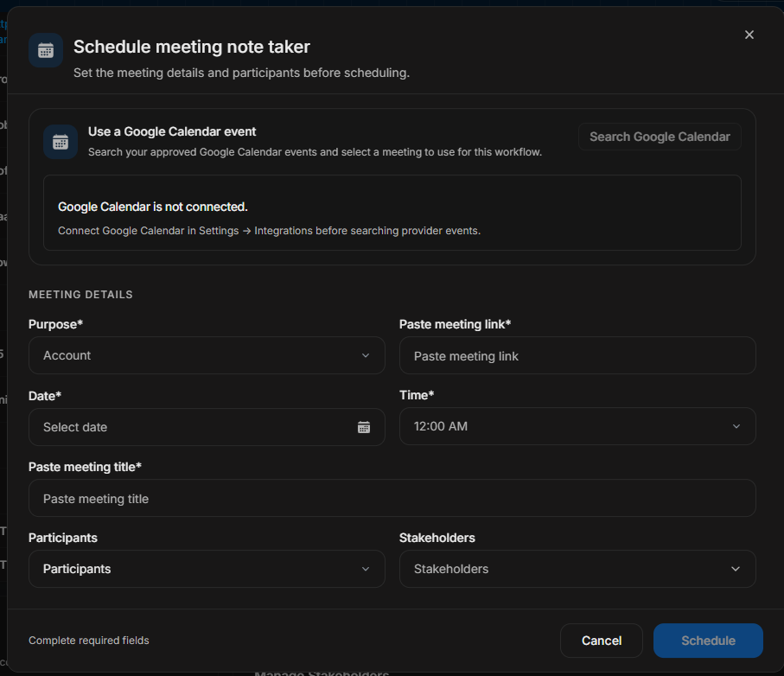
Task: Click the Cancel button
Action: [x=602, y=641]
